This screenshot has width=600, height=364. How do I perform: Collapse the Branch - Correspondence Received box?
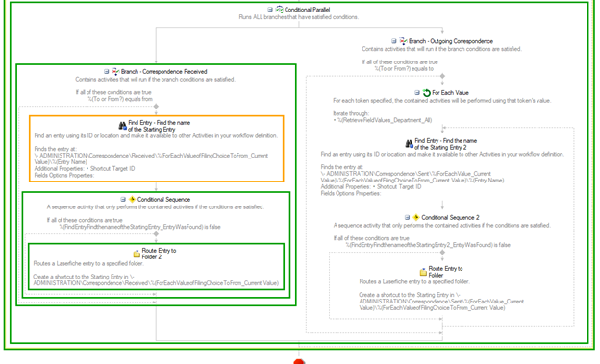[x=107, y=71]
